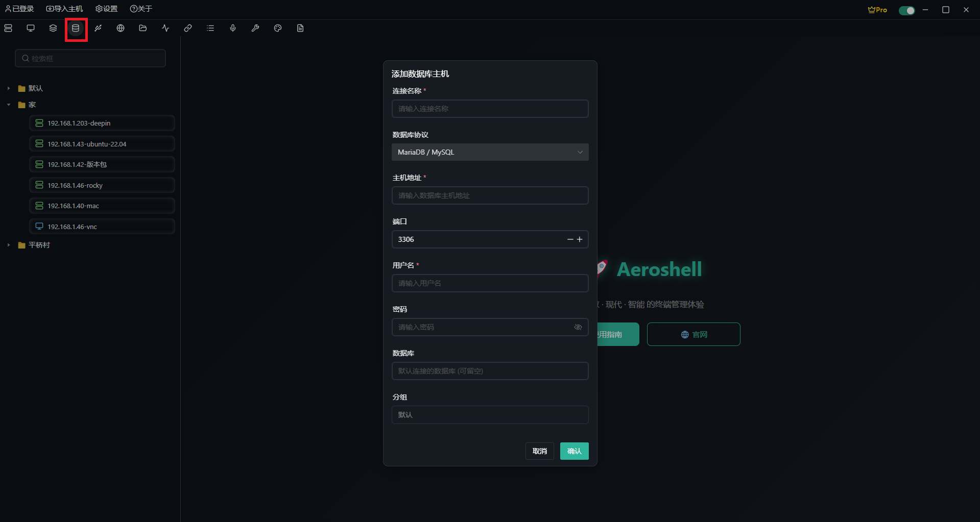Image resolution: width=980 pixels, height=522 pixels.
Task: Show the password with the eye toggle
Action: tap(578, 327)
